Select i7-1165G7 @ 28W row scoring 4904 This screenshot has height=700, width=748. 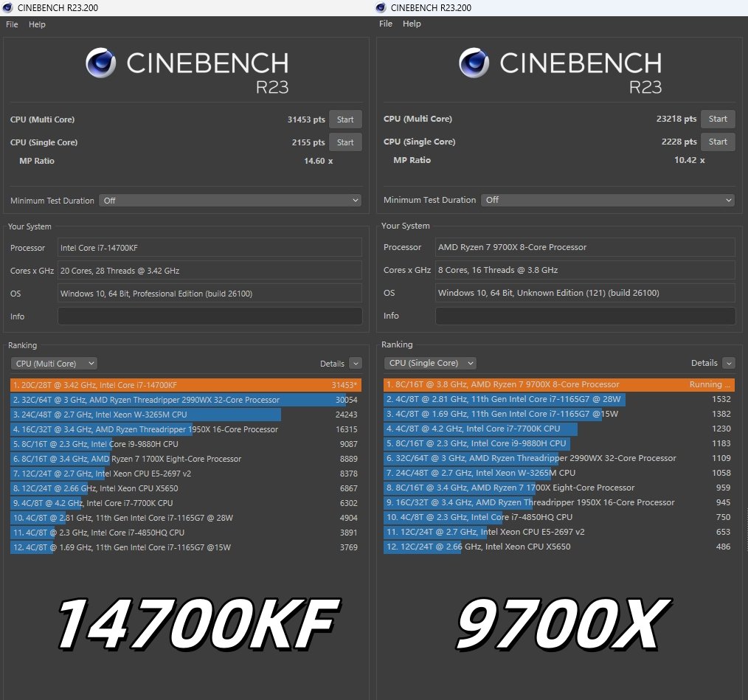[186, 519]
